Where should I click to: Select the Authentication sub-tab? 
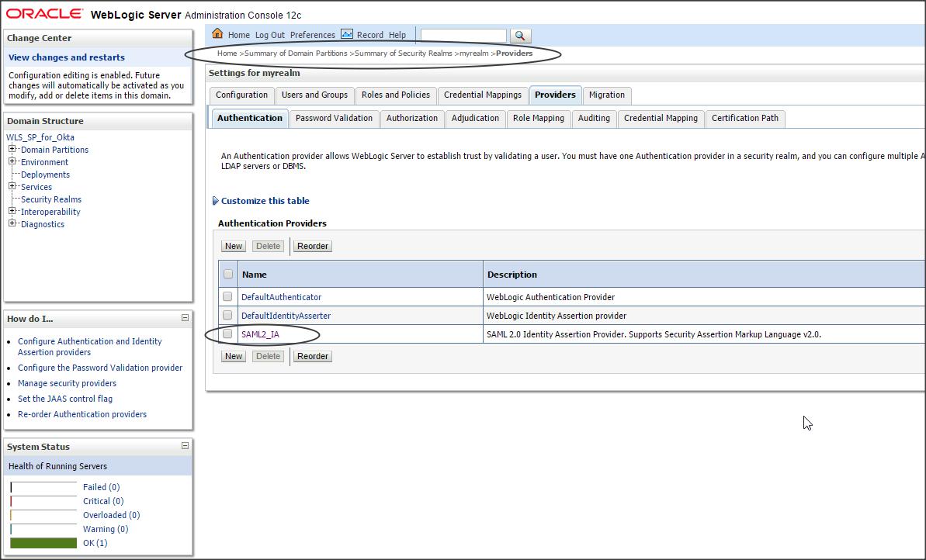(250, 118)
